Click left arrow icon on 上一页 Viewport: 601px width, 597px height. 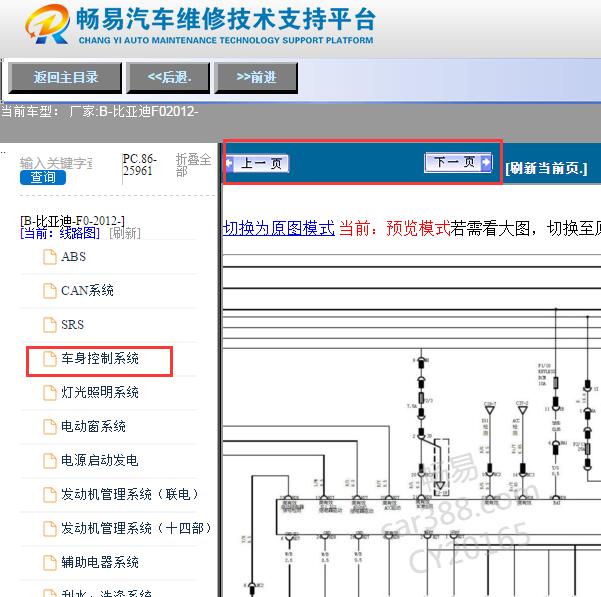coord(230,164)
